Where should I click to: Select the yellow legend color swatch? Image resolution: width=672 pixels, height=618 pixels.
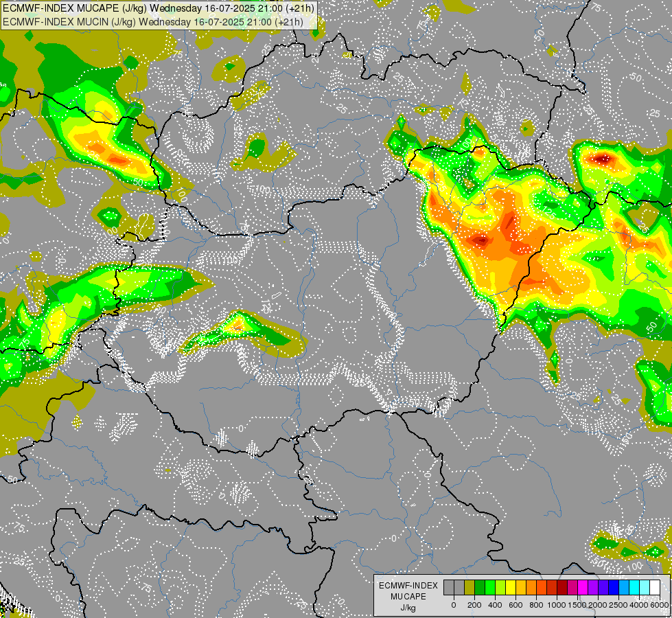511,587
